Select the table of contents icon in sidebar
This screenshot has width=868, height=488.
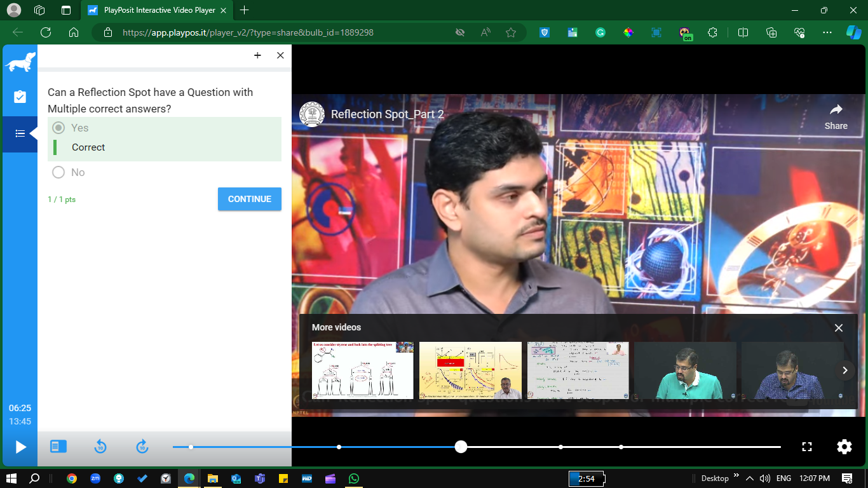coord(20,133)
